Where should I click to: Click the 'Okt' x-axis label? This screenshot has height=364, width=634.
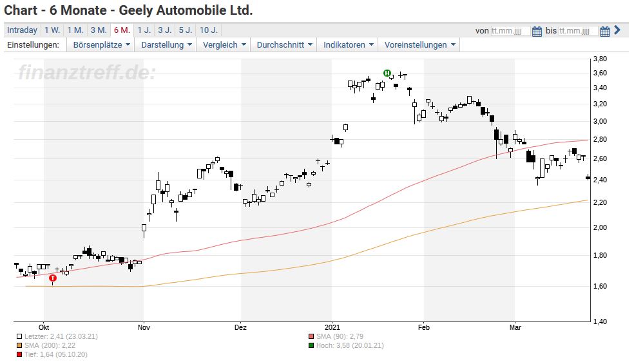pyautogui.click(x=44, y=327)
